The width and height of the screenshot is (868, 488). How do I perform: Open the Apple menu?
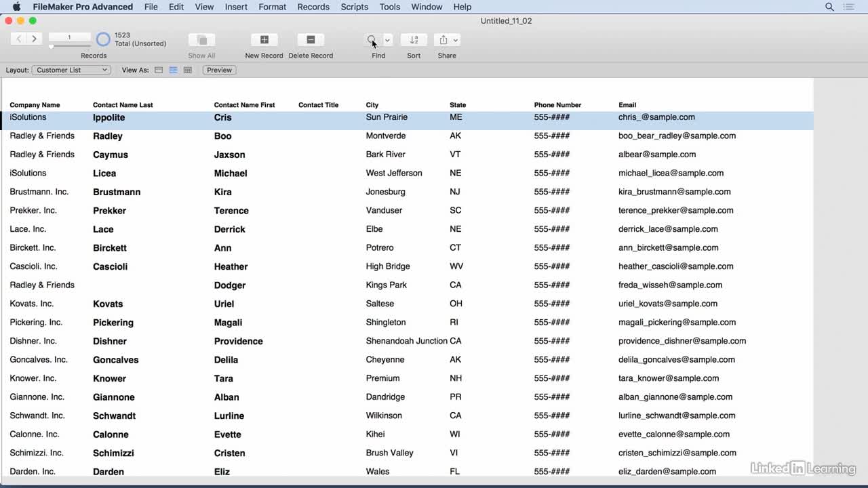[16, 7]
